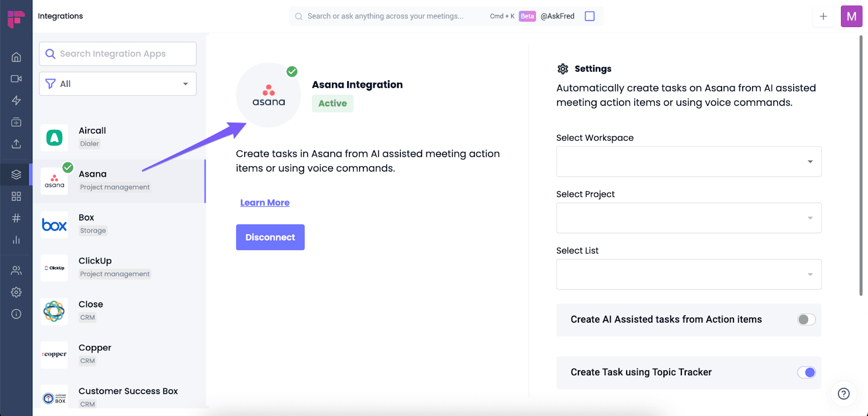Click the Close CRM logo icon
The height and width of the screenshot is (416, 868).
pos(54,312)
